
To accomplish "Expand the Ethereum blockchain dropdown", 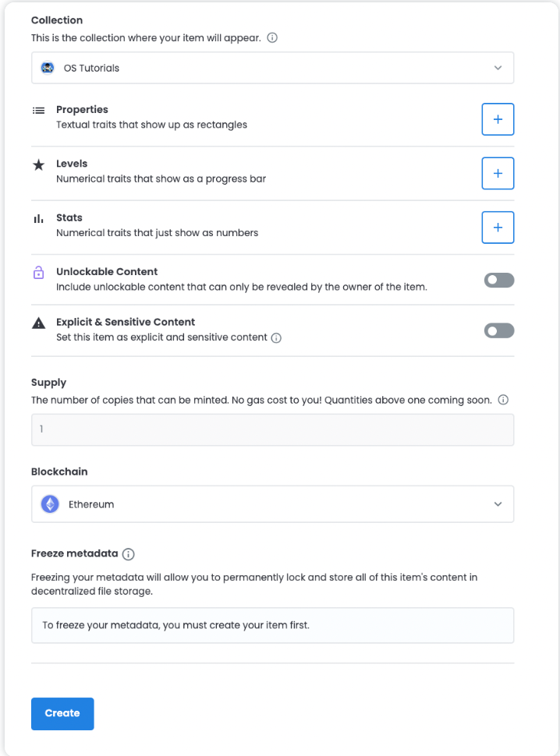I will click(272, 503).
